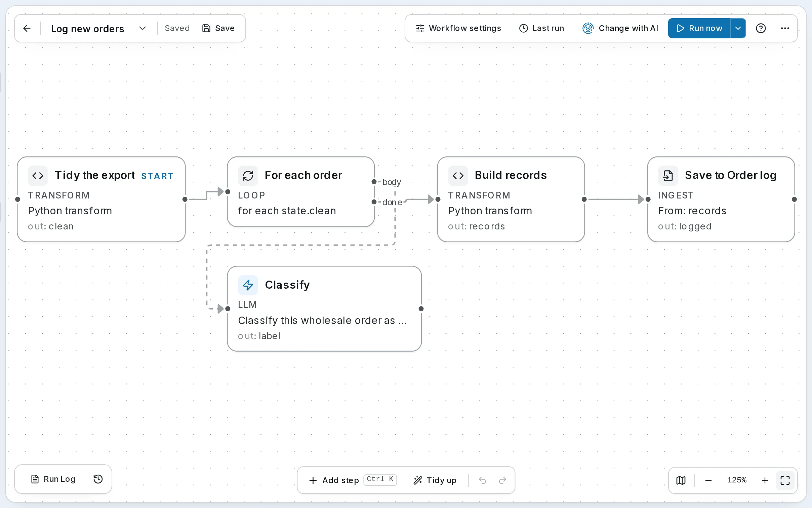The image size is (812, 508).
Task: Click Tidy up layout
Action: tap(435, 480)
